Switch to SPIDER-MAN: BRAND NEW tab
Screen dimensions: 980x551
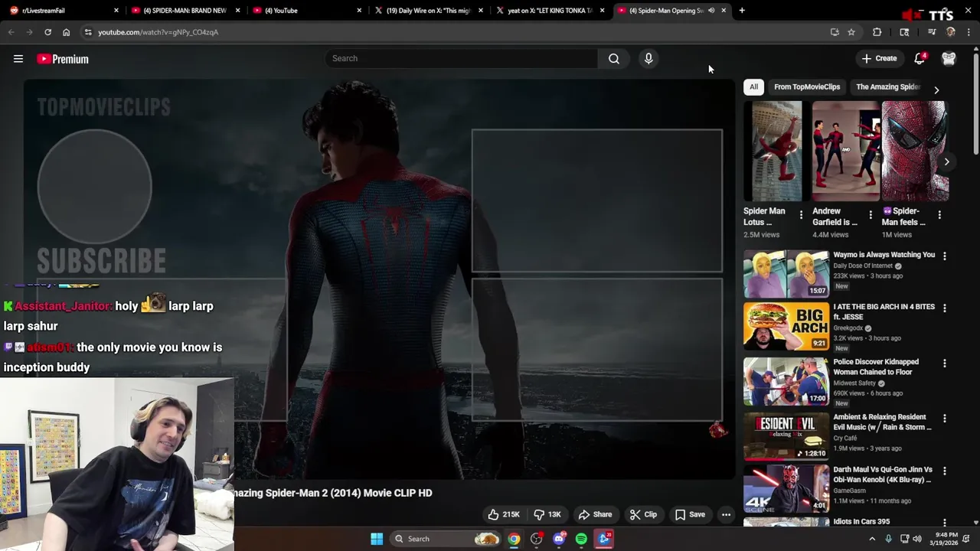184,11
